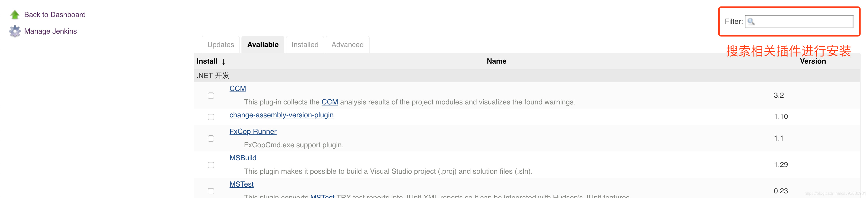The height and width of the screenshot is (198, 868).
Task: Open the Advanced tab
Action: [347, 44]
